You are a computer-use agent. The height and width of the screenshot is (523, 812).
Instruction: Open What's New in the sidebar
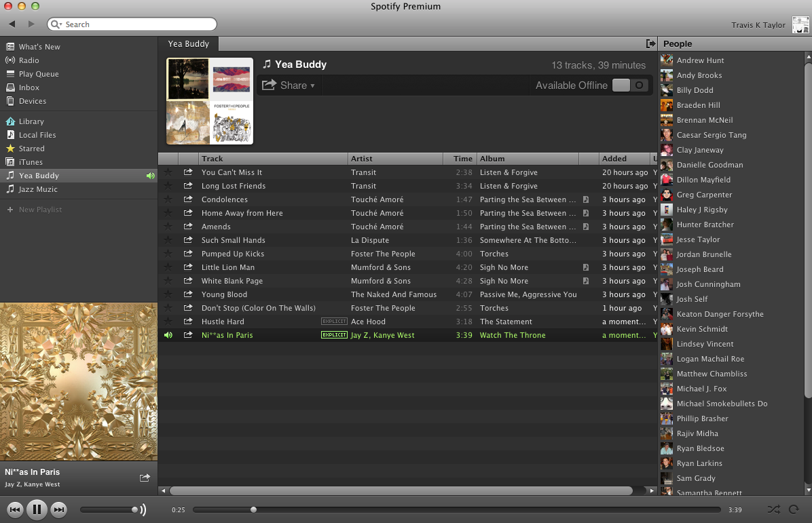[39, 47]
